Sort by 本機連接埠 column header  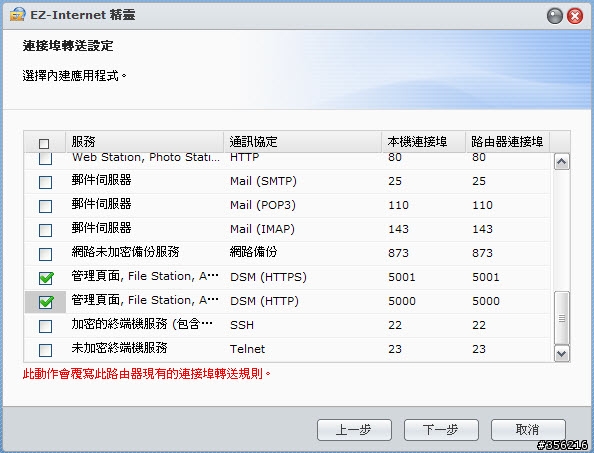pos(424,142)
